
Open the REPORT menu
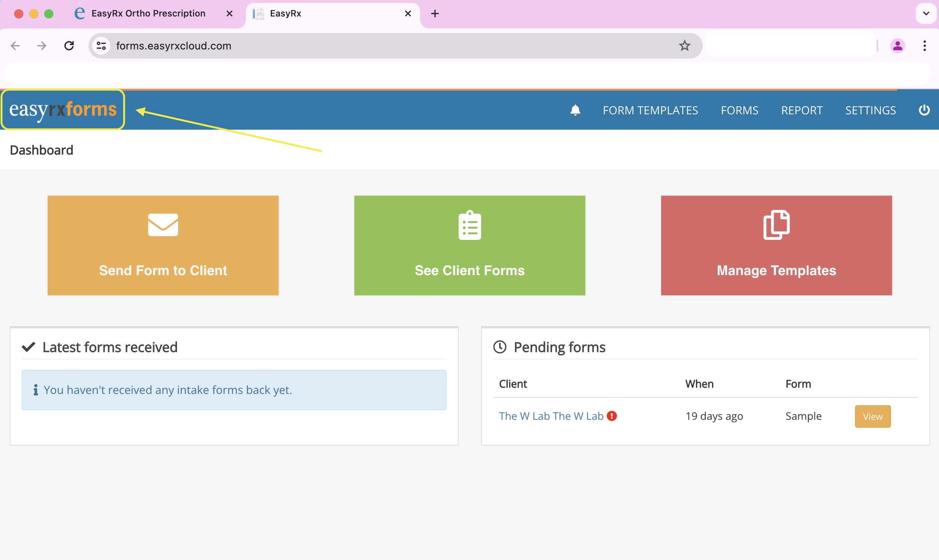coord(802,110)
